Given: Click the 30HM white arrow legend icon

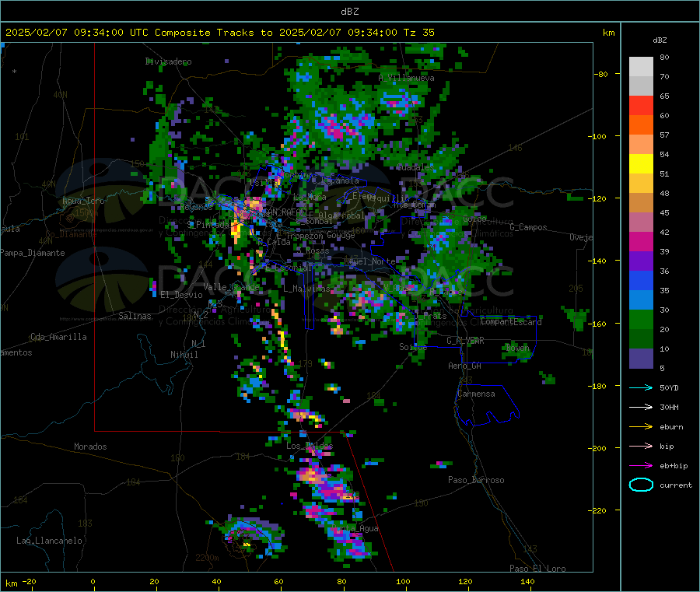Looking at the screenshot, I should 641,407.
